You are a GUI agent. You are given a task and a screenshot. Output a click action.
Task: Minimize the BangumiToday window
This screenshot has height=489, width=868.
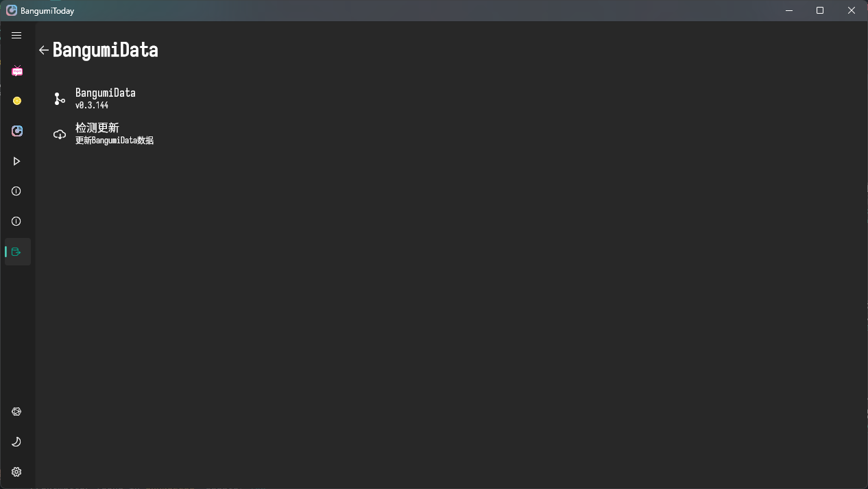click(789, 10)
